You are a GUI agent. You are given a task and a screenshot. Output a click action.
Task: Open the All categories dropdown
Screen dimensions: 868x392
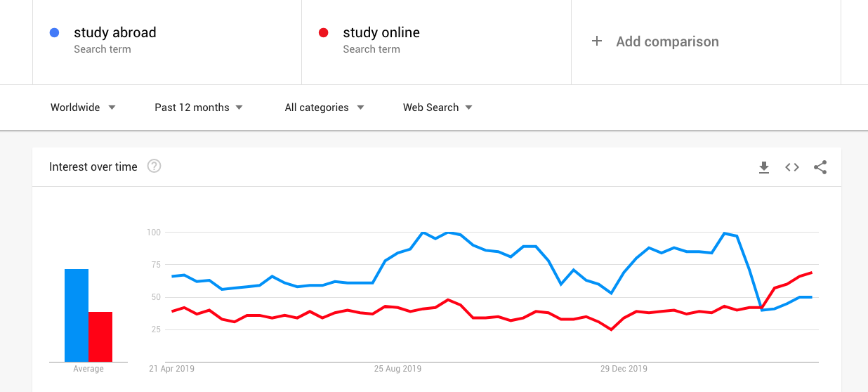324,107
